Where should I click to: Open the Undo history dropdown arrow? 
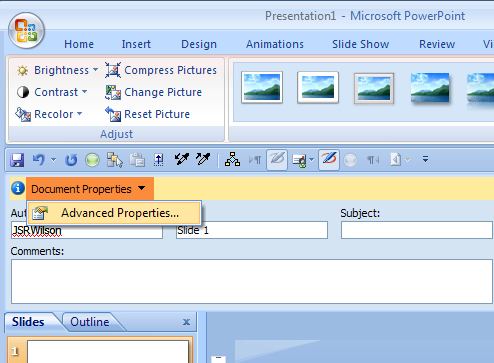53,160
